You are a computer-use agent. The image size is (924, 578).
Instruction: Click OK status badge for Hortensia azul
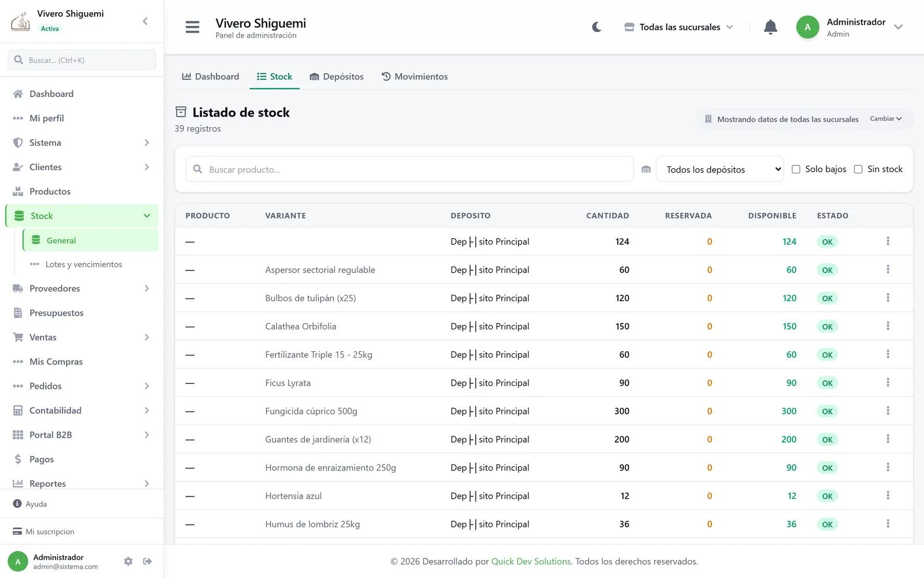(827, 496)
